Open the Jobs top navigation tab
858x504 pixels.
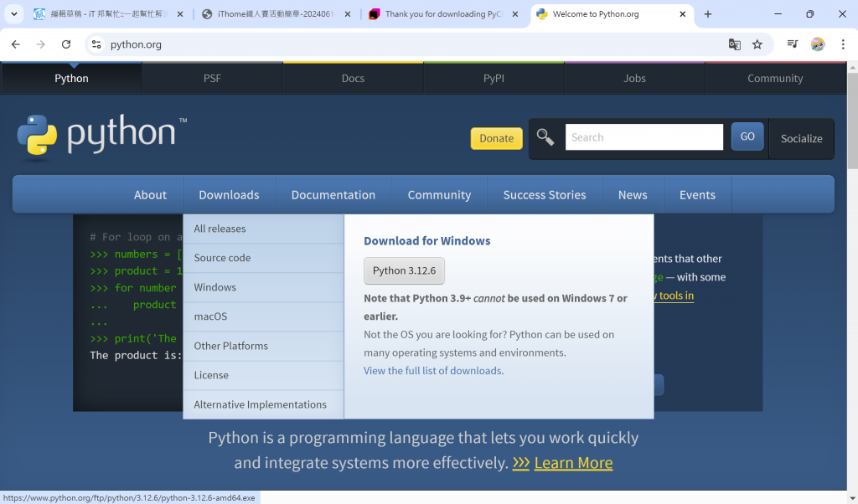[635, 78]
